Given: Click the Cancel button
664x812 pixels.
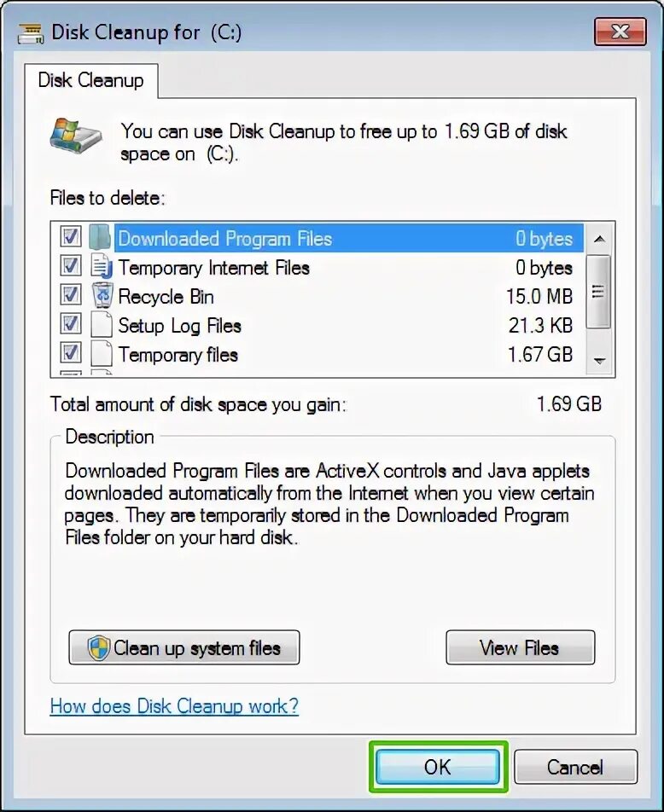Looking at the screenshot, I should 575,767.
